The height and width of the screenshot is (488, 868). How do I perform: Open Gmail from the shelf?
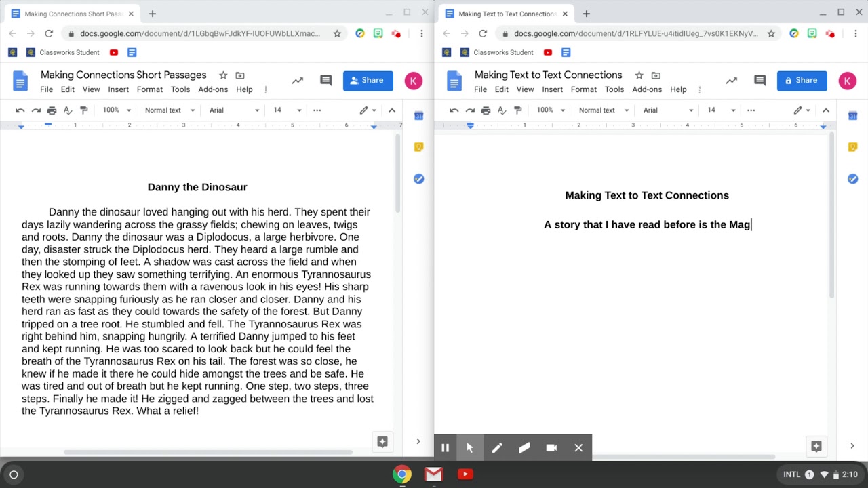[433, 474]
